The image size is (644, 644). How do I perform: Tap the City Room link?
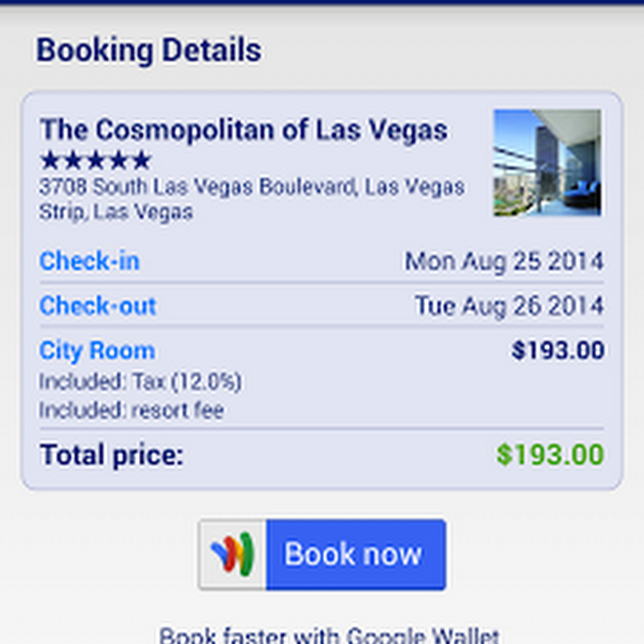coord(97,351)
